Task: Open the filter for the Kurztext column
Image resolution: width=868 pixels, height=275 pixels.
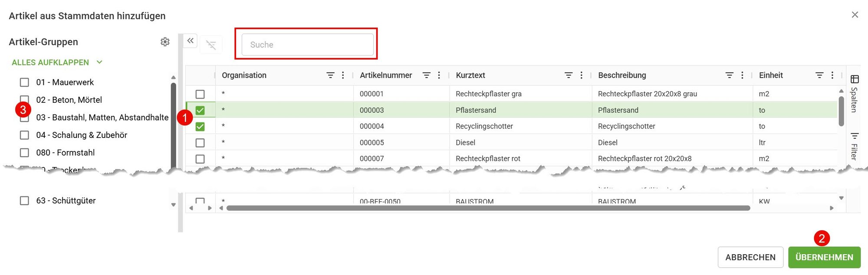Action: 569,75
